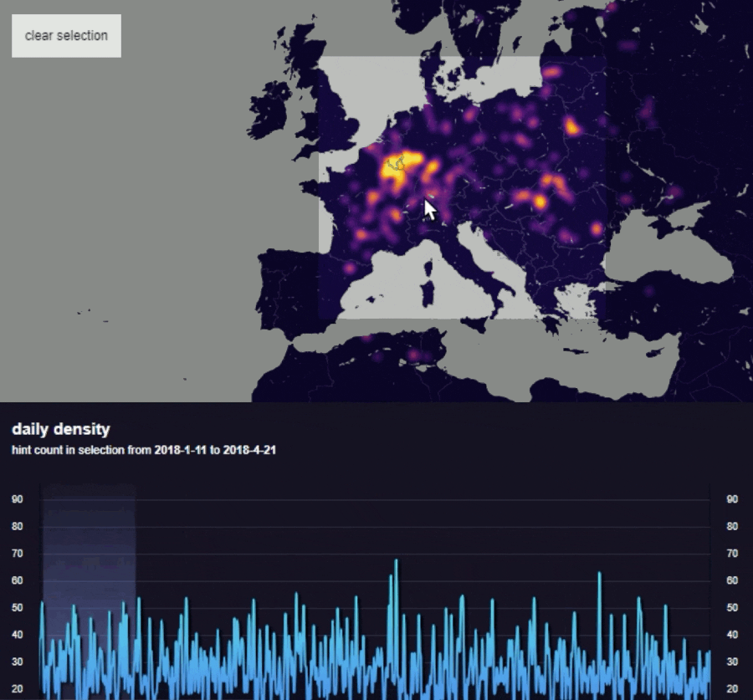Click the brightest heatmap hotspot over Belgium

point(392,170)
